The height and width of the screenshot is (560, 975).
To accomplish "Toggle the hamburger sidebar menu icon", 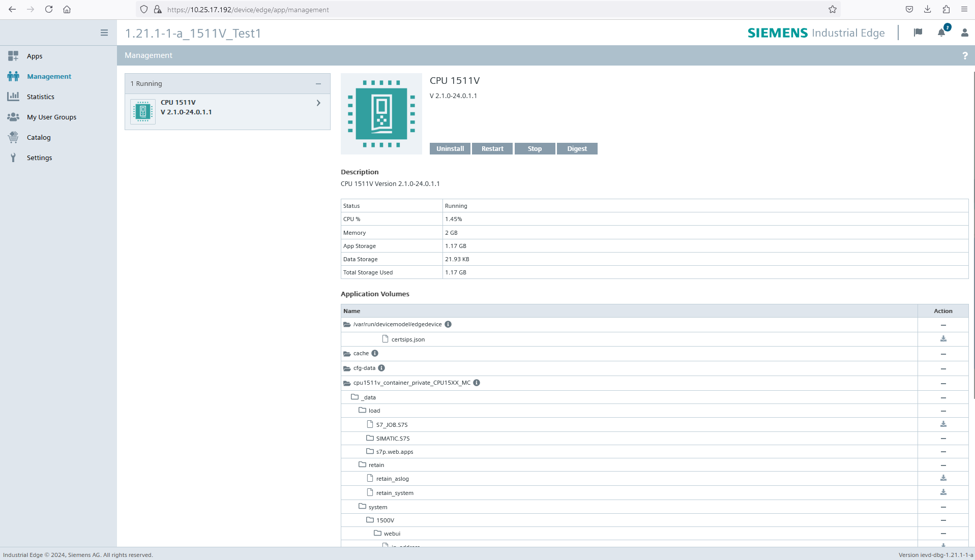I will click(104, 33).
